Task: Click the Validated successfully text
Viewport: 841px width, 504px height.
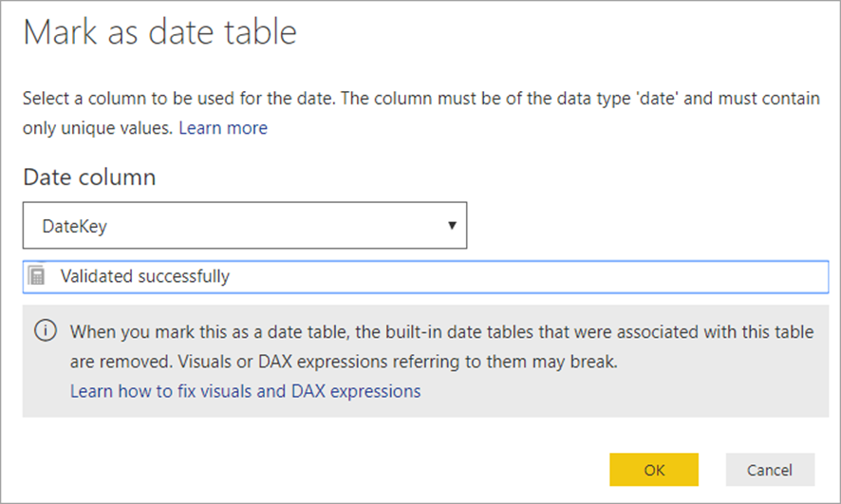Action: point(145,276)
